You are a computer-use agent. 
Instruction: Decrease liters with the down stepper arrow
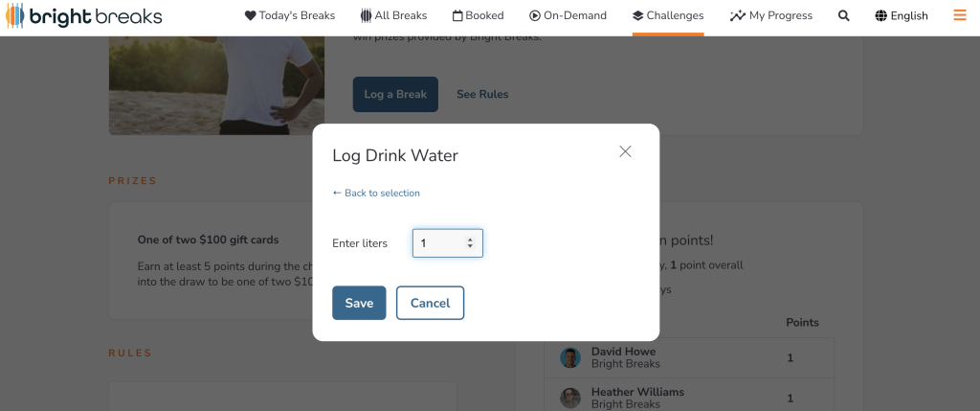click(470, 247)
